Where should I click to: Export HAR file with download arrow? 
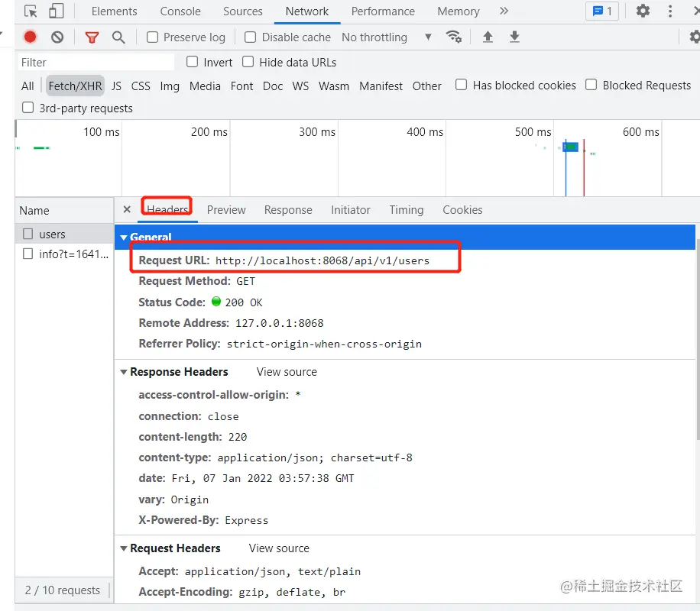pyautogui.click(x=515, y=37)
